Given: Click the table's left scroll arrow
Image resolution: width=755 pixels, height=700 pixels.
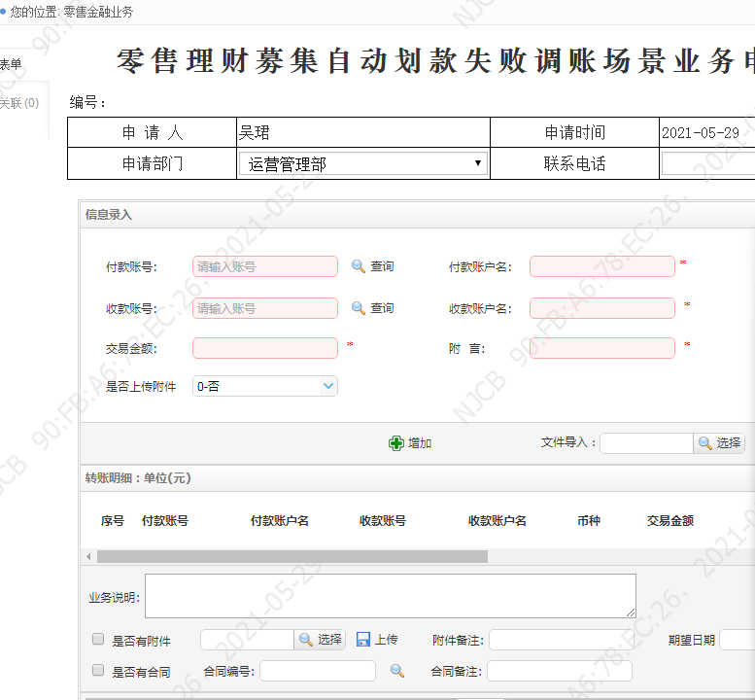Looking at the screenshot, I should click(x=88, y=557).
